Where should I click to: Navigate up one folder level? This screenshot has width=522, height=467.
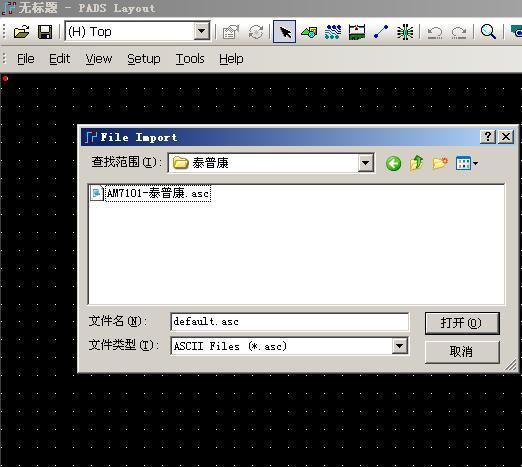tap(416, 163)
